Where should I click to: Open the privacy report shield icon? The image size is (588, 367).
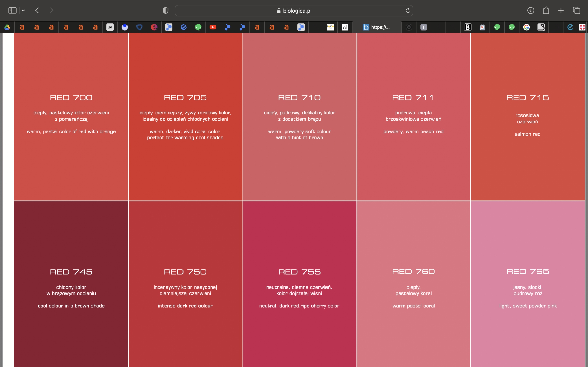(165, 11)
